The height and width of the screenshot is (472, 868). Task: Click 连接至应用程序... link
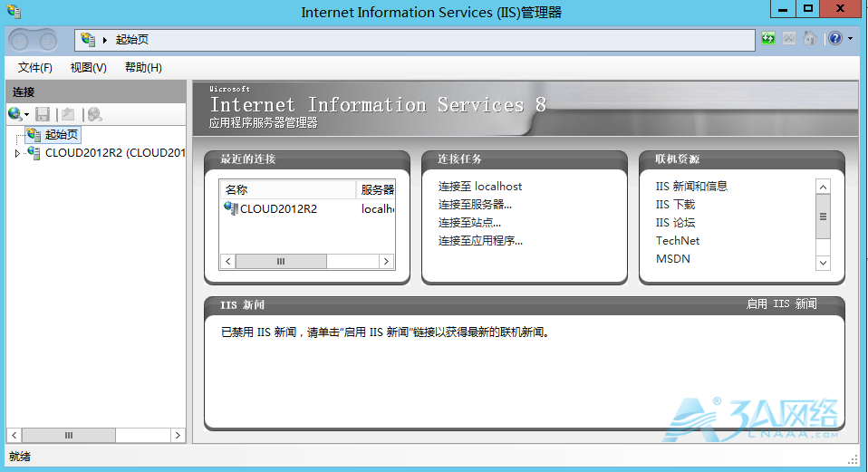coord(480,241)
